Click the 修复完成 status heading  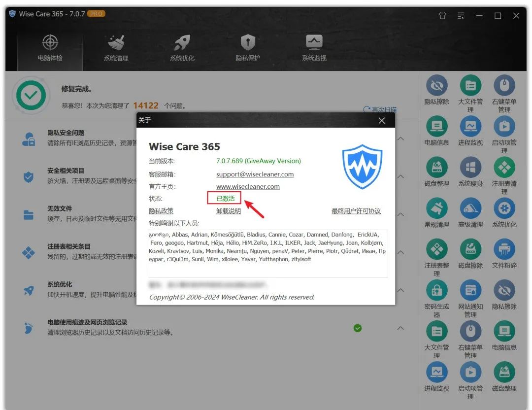(x=77, y=89)
